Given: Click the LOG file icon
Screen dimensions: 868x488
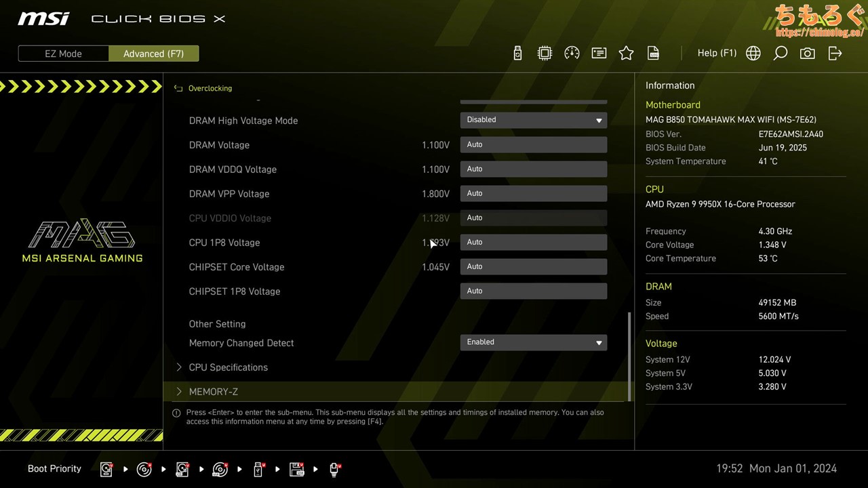Looking at the screenshot, I should click(653, 54).
